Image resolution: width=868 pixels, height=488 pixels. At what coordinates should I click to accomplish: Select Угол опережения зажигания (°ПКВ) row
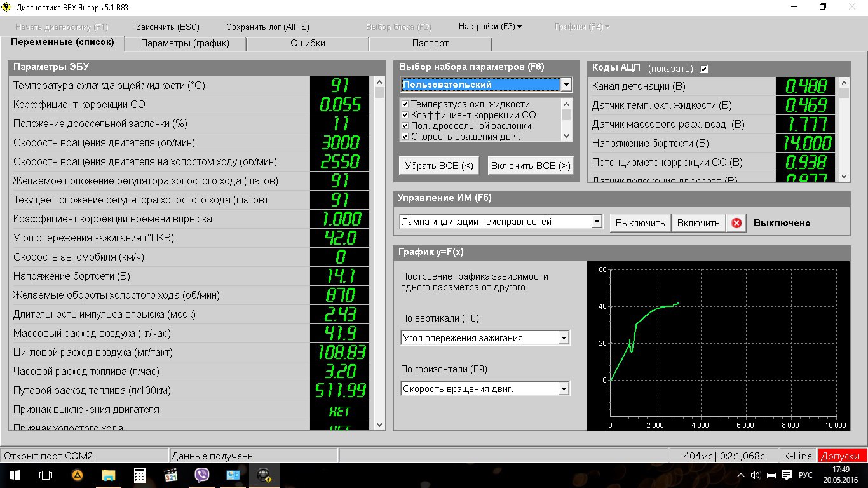[x=190, y=238]
